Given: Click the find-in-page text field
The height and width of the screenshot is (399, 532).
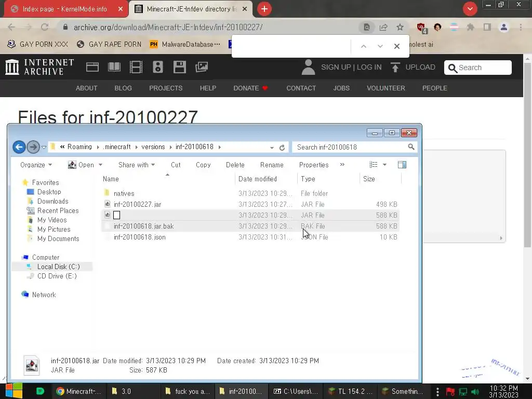Looking at the screenshot, I should click(x=292, y=46).
